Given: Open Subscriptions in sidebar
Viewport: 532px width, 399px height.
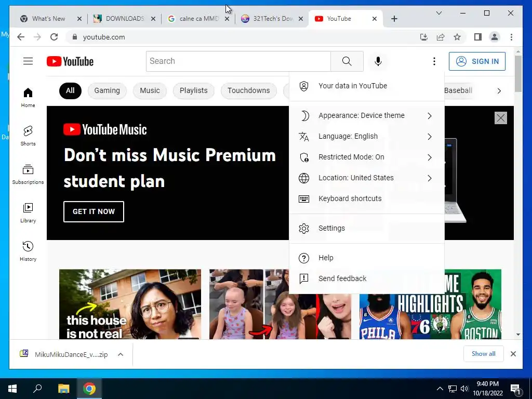Looking at the screenshot, I should coord(28,175).
